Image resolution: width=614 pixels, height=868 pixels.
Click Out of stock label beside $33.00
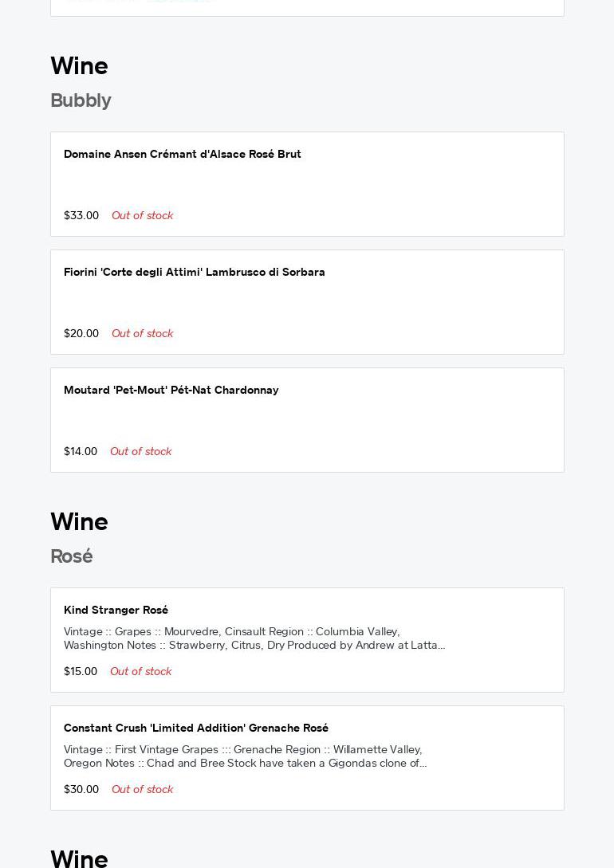coord(143,215)
